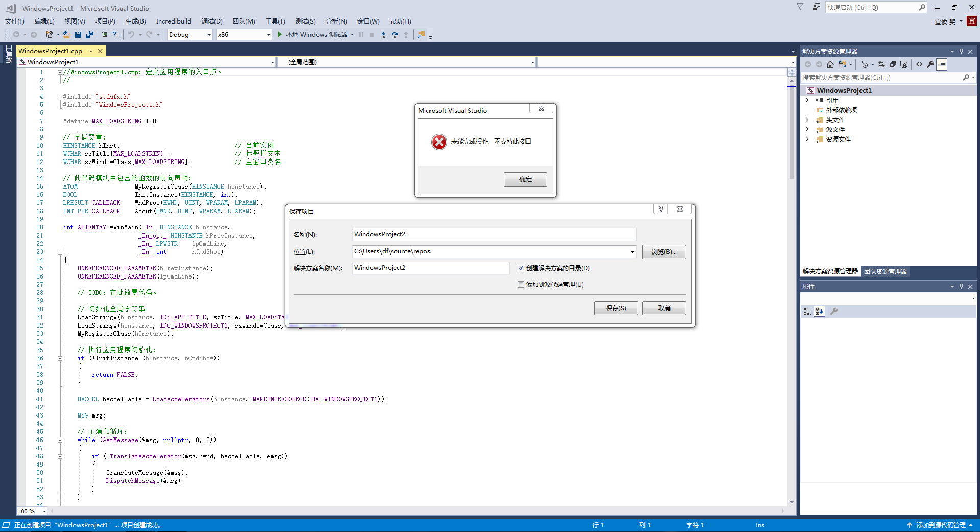Screen dimensions: 980x532
Task: Click the help question mark in Save Project dialog
Action: tap(661, 209)
